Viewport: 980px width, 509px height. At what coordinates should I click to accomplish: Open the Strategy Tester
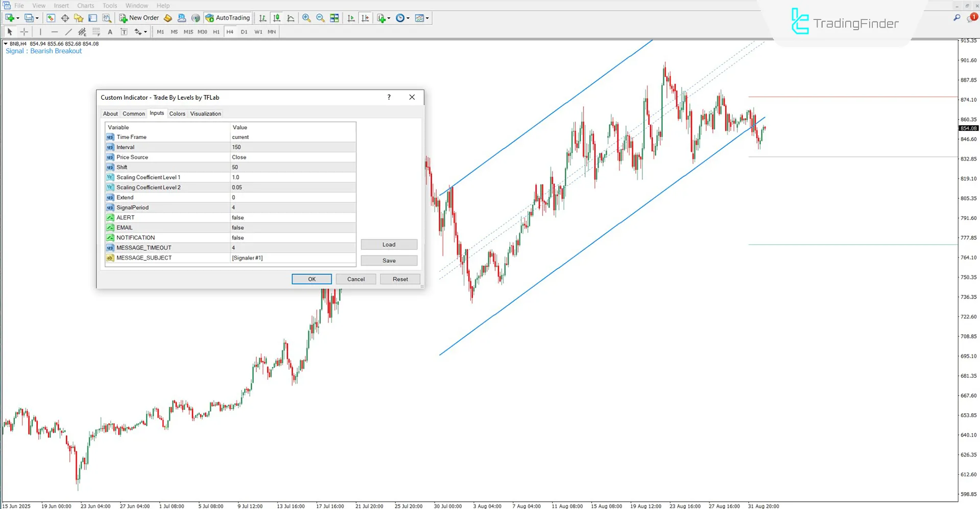(x=107, y=17)
